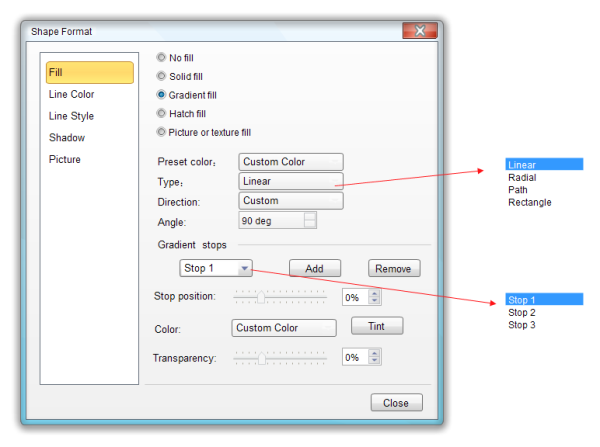
Task: Open the Color dropdown in gradient stops
Action: pos(284,328)
